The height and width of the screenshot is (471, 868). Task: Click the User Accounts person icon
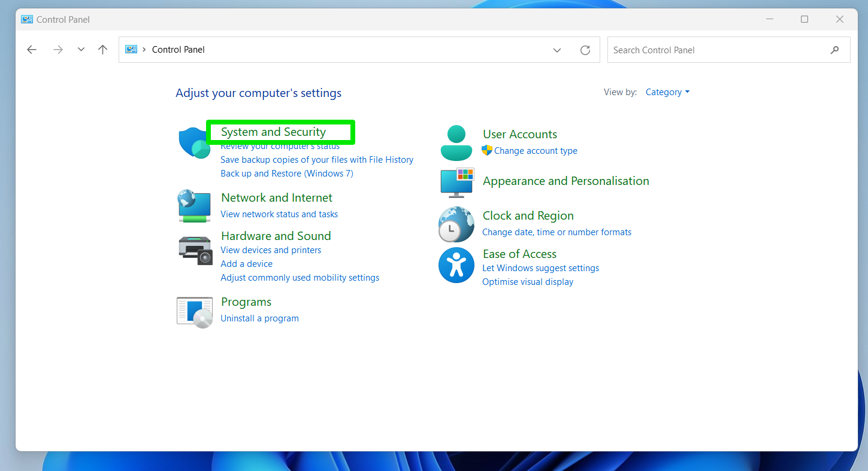(456, 143)
